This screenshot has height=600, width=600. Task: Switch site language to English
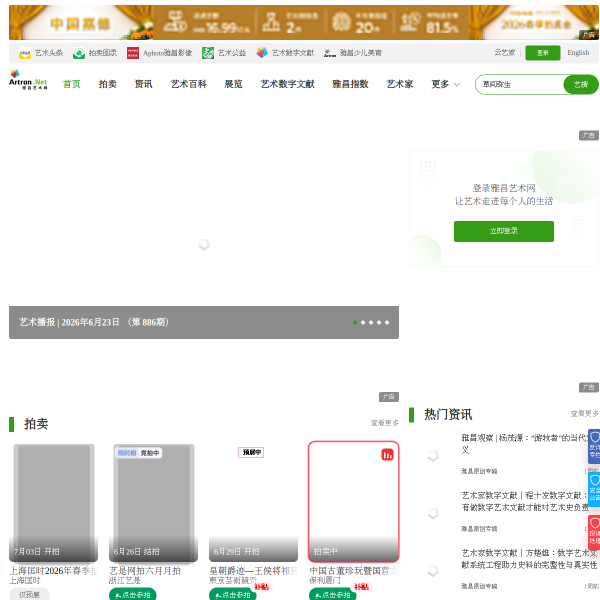coord(578,53)
